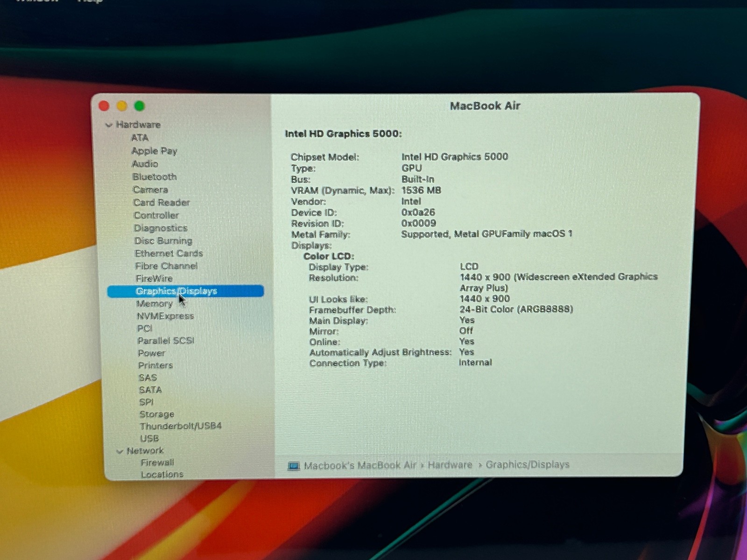The image size is (747, 560).
Task: Click the Revision ID value 0x0009
Action: point(419,224)
